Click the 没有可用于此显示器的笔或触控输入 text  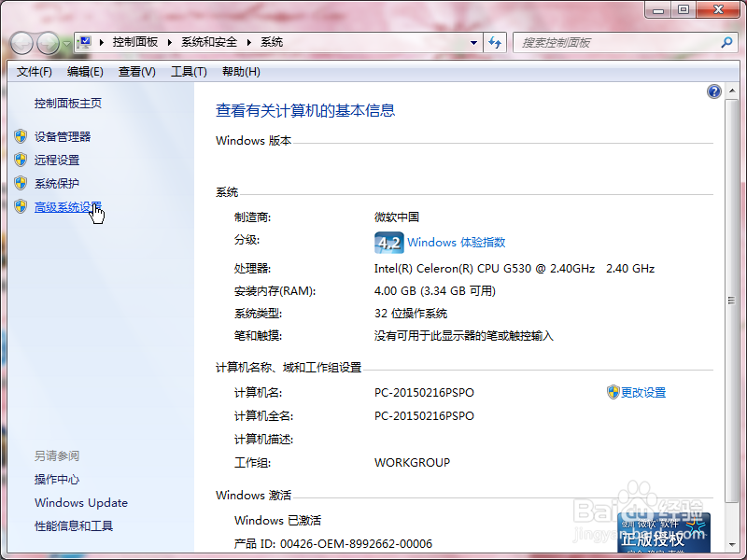click(463, 336)
